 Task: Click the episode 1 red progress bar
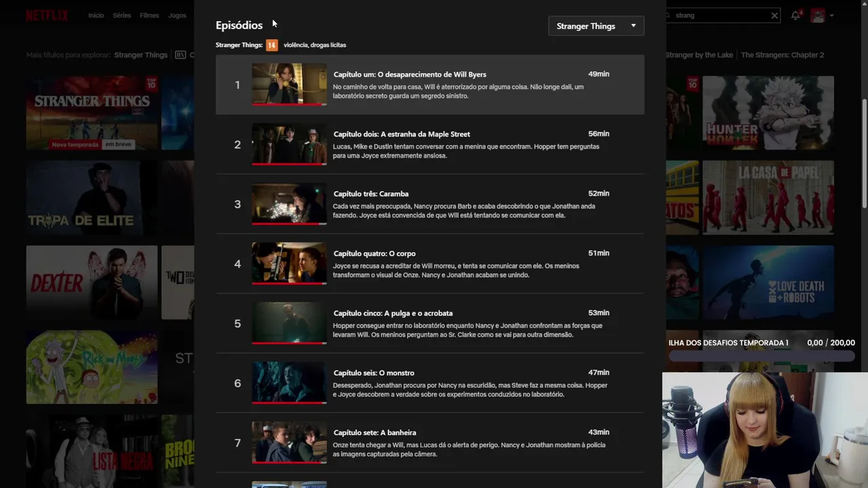click(x=289, y=104)
